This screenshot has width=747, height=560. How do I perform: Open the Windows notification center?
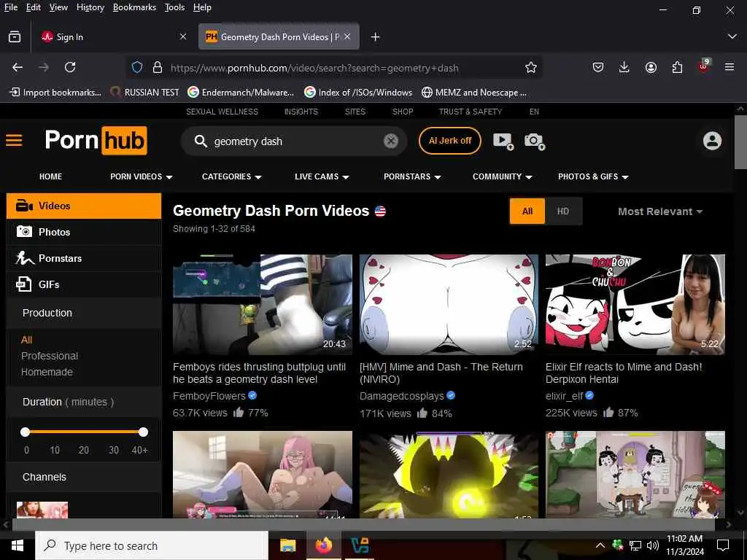pyautogui.click(x=723, y=545)
